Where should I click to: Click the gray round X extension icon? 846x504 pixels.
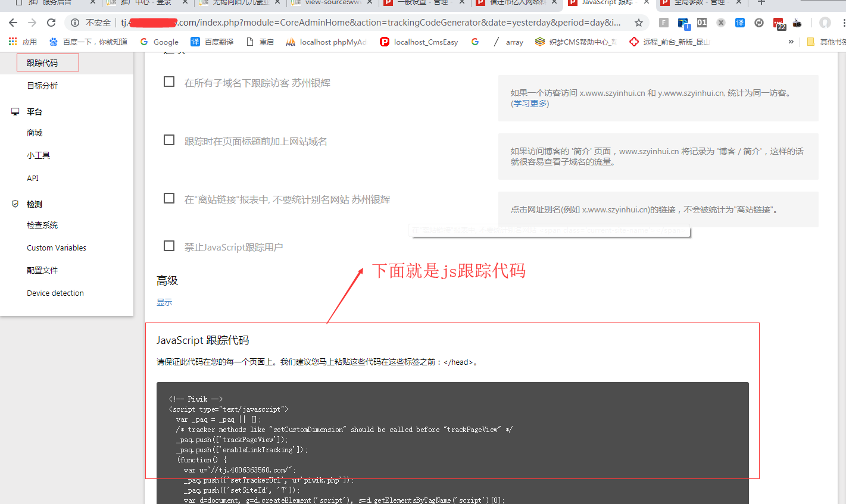pyautogui.click(x=721, y=23)
